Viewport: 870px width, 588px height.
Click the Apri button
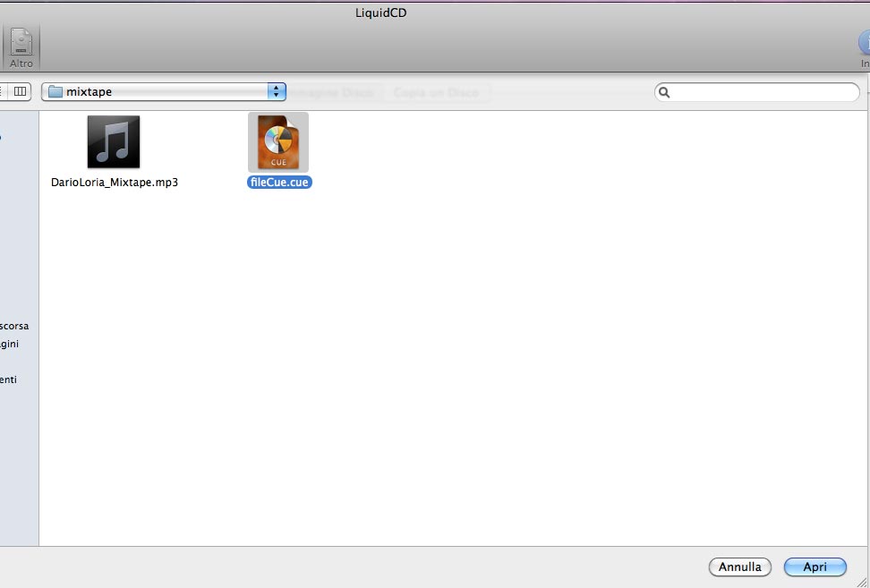pyautogui.click(x=815, y=567)
